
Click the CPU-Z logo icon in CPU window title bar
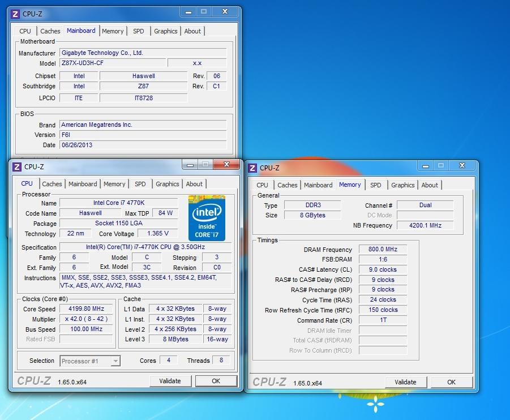(x=17, y=167)
